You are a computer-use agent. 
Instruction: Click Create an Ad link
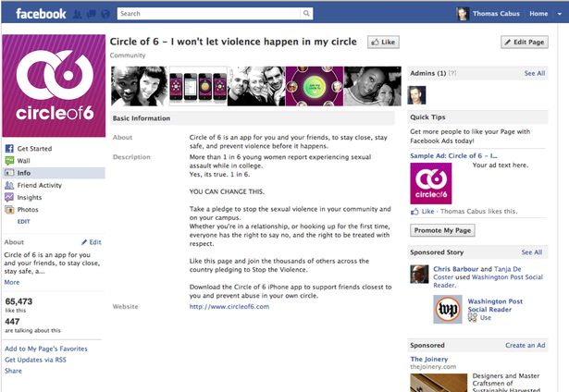coord(526,345)
